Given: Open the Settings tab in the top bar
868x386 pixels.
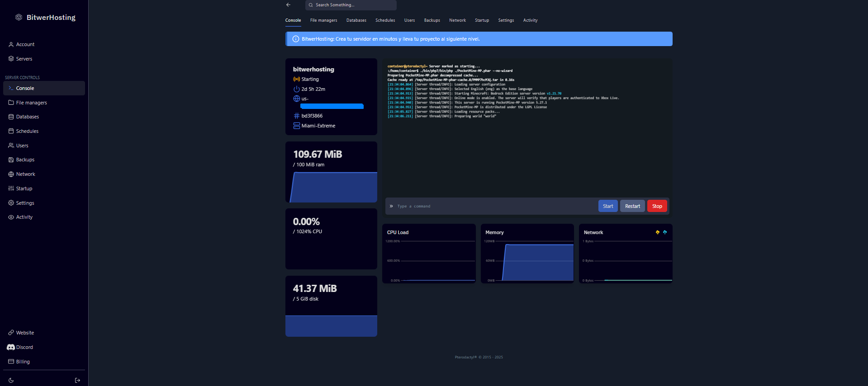Looking at the screenshot, I should [506, 20].
